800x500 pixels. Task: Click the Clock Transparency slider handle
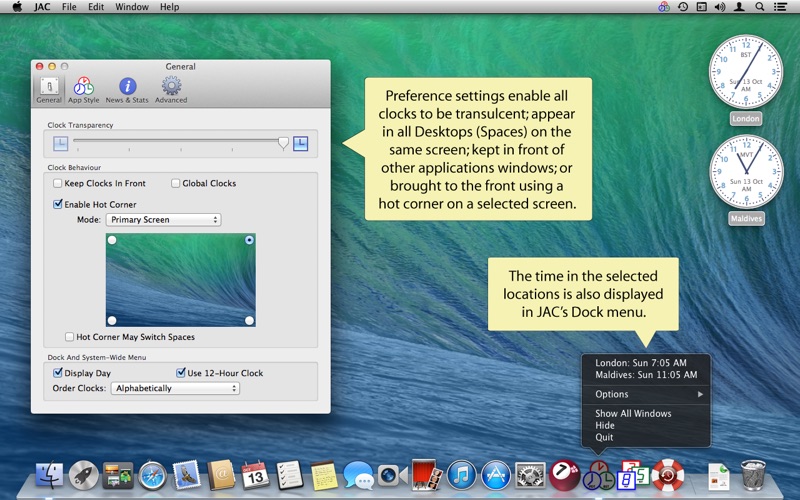click(283, 143)
